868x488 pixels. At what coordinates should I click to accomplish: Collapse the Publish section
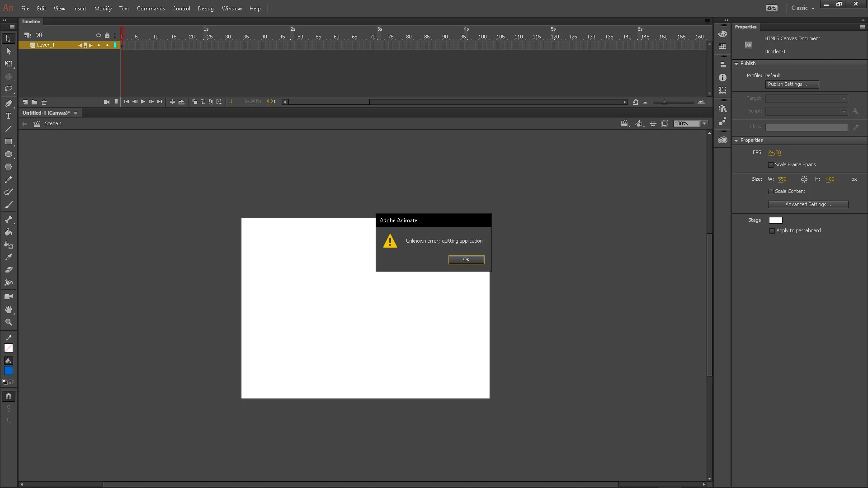tap(736, 64)
